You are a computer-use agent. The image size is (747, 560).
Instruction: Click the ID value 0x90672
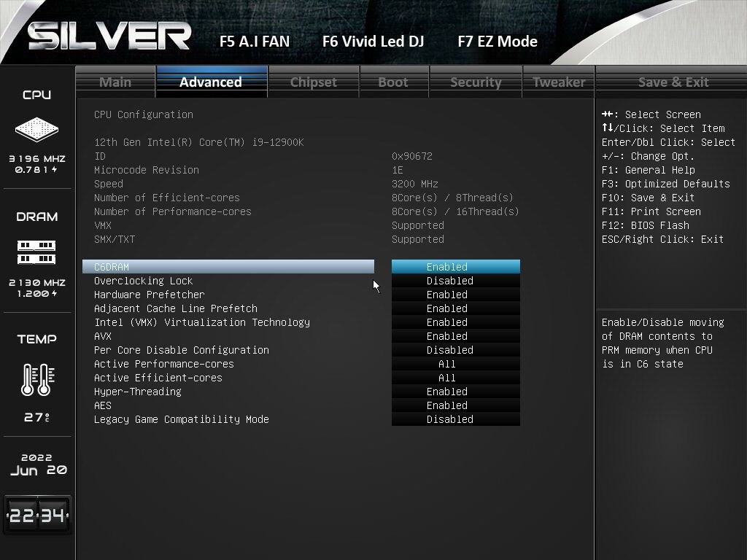(412, 156)
